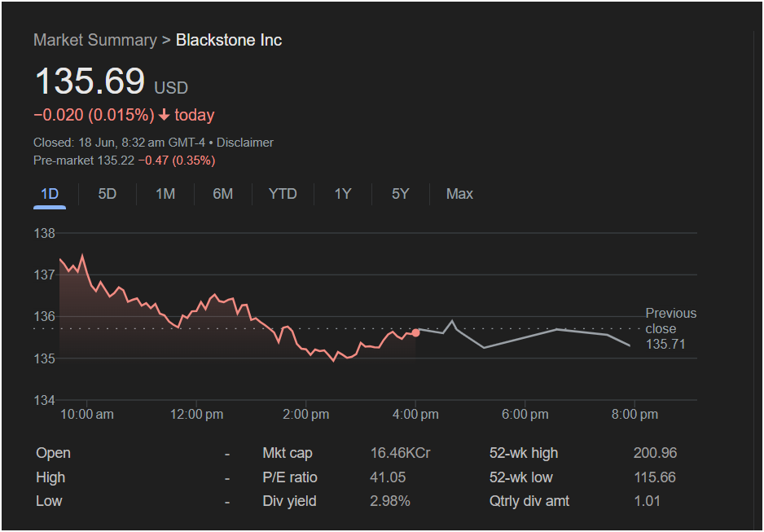The width and height of the screenshot is (764, 532).
Task: Click the 52-wk high label
Action: click(524, 453)
